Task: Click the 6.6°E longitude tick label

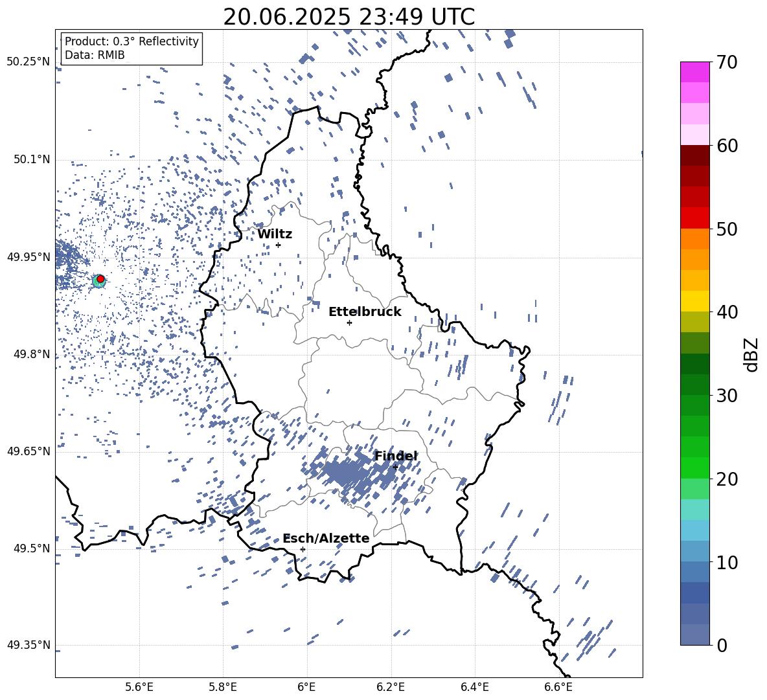Action: coord(558,687)
